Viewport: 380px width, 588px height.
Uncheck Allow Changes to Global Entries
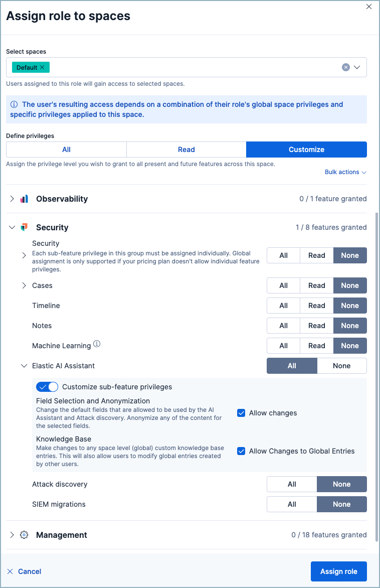[241, 451]
